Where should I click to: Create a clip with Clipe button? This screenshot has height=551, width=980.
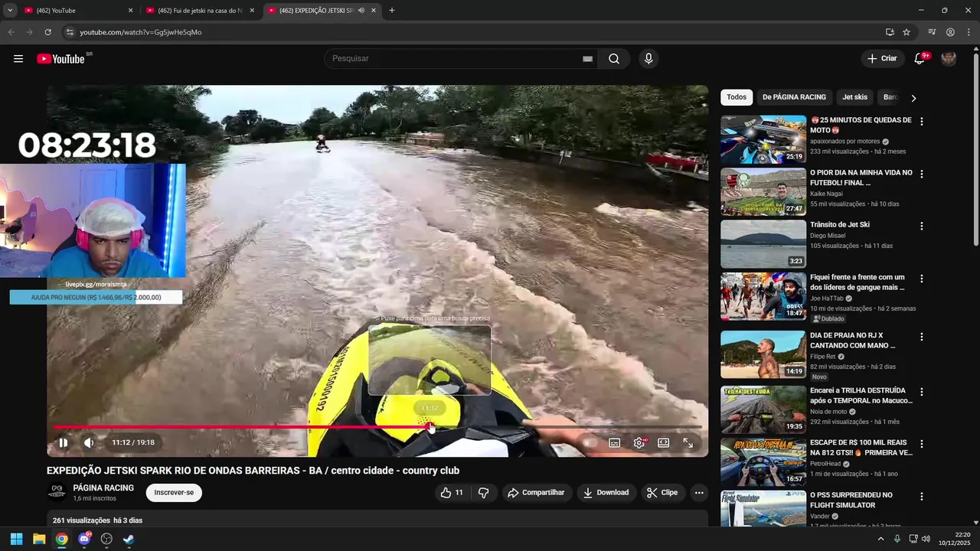coord(662,493)
